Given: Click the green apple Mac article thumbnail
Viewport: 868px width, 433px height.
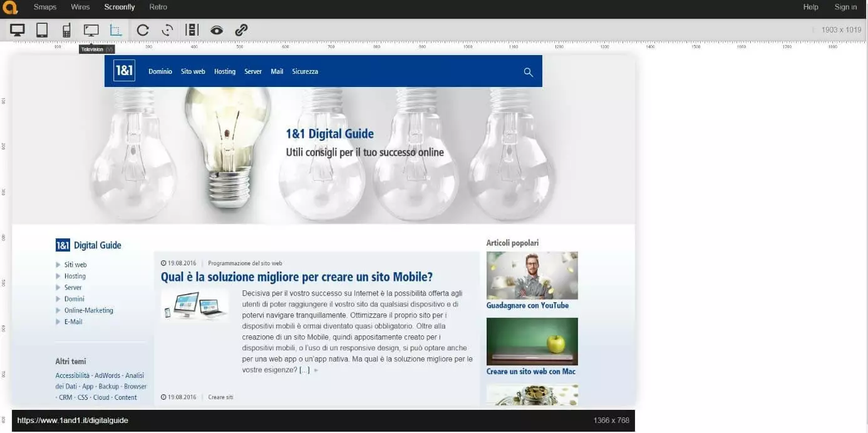Looking at the screenshot, I should pos(532,342).
